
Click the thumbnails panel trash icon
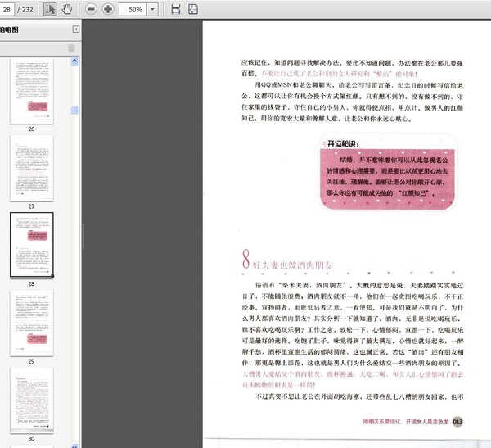71,48
